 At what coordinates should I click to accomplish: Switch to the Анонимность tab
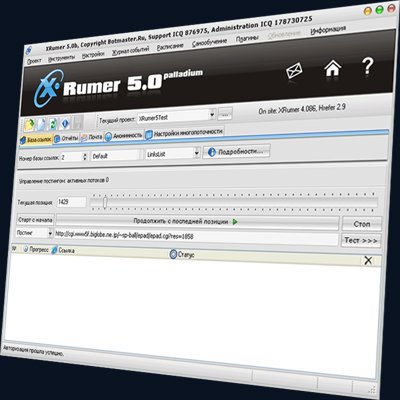124,136
